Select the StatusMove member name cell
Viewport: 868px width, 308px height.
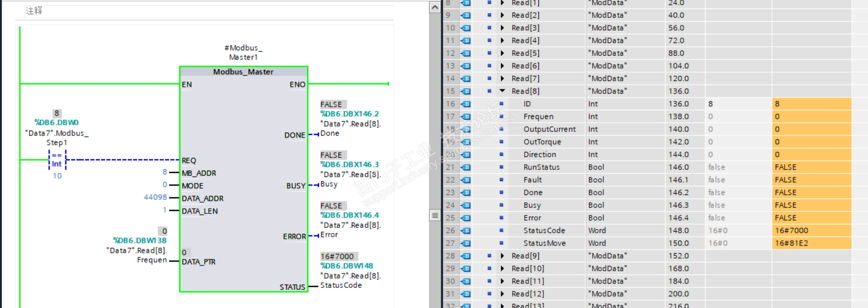click(x=545, y=243)
